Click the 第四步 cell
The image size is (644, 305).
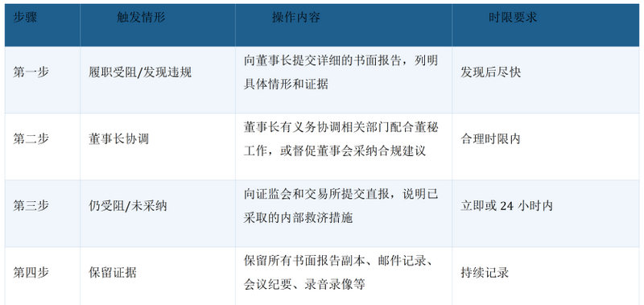43,276
